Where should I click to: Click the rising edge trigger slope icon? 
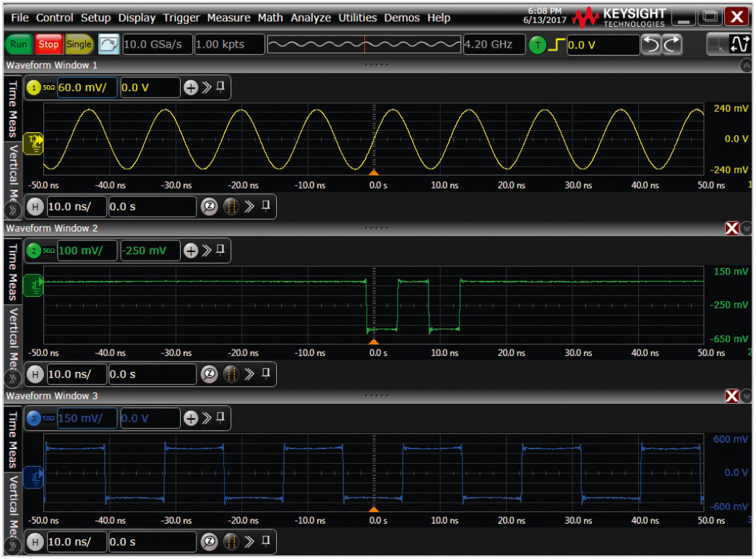(557, 45)
